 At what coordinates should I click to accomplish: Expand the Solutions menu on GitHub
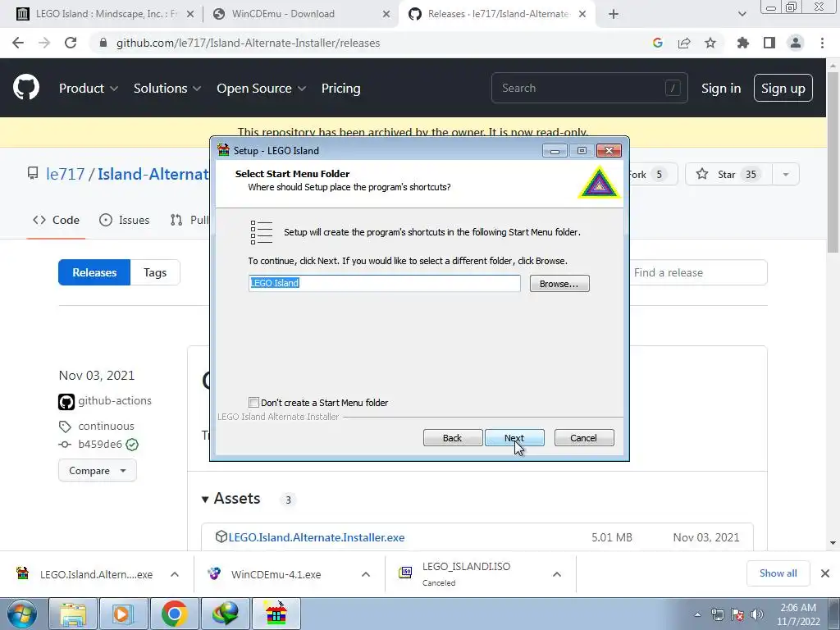(x=167, y=88)
